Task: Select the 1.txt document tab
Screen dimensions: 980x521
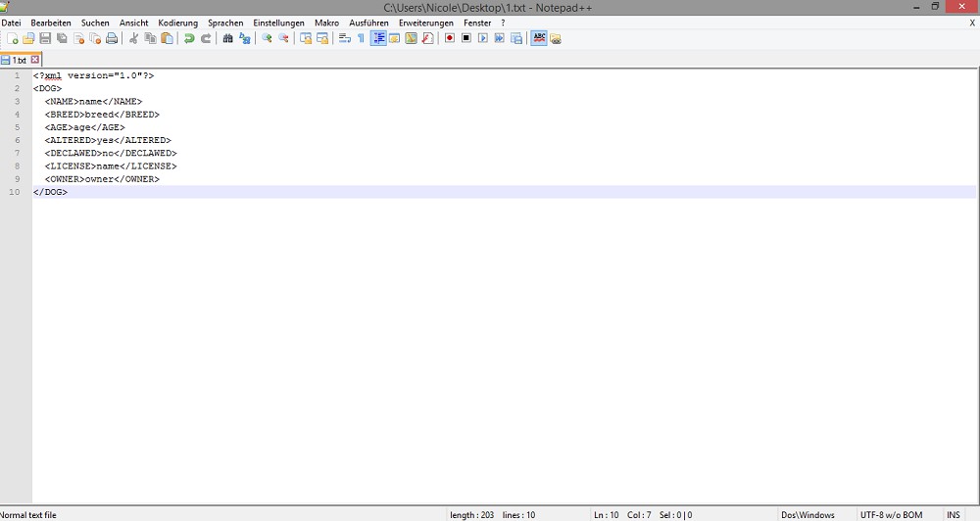Action: (x=19, y=60)
